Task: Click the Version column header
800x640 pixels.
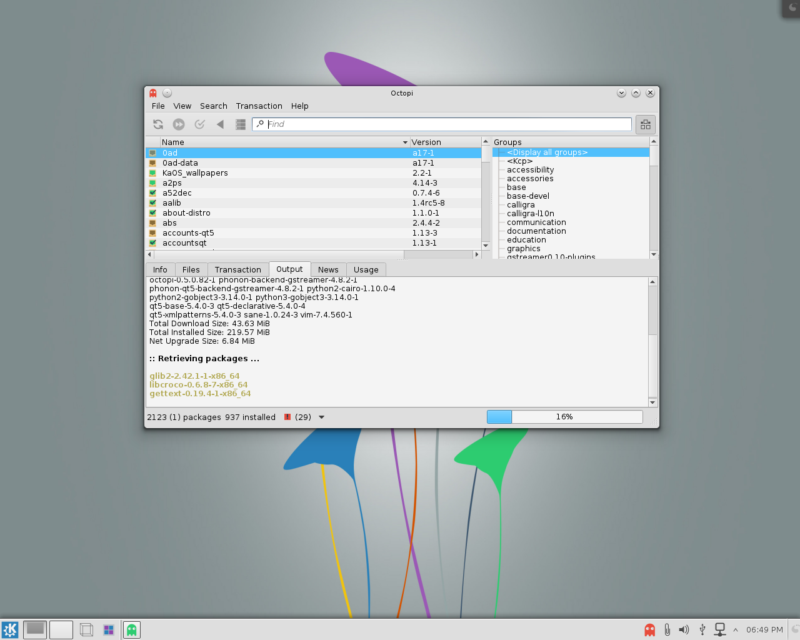Action: click(x=445, y=142)
